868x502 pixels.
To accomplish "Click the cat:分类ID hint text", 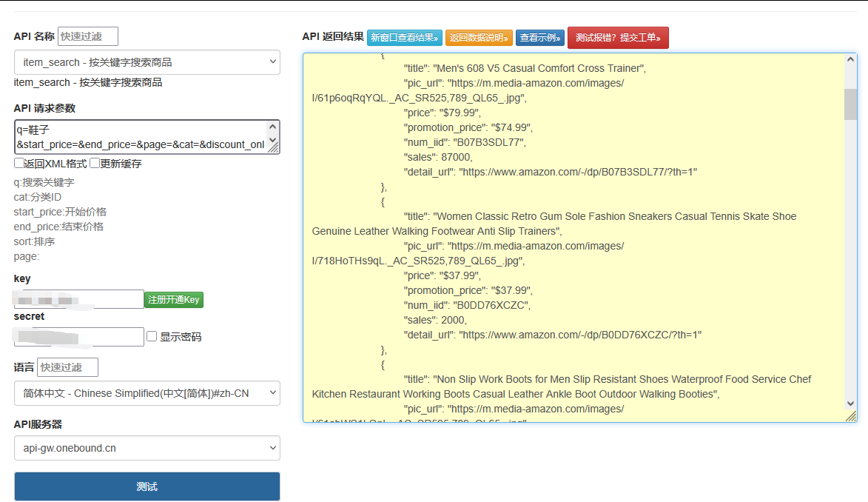I will point(38,197).
